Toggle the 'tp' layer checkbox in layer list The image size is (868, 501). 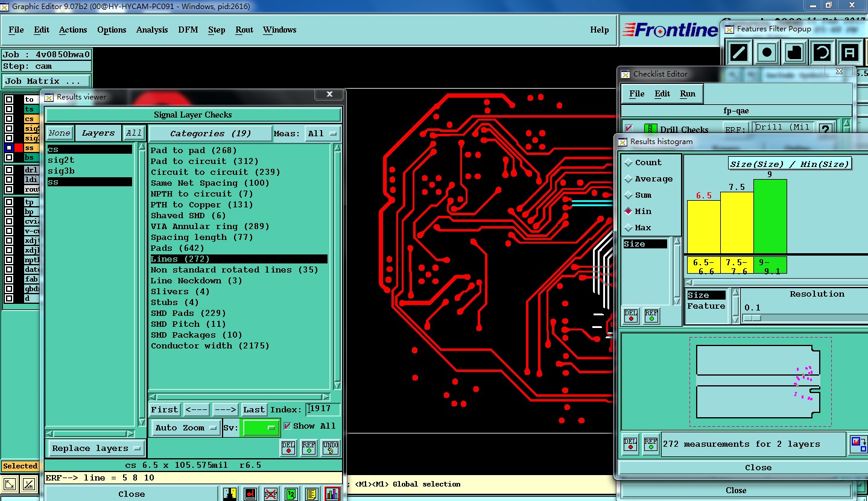[9, 203]
